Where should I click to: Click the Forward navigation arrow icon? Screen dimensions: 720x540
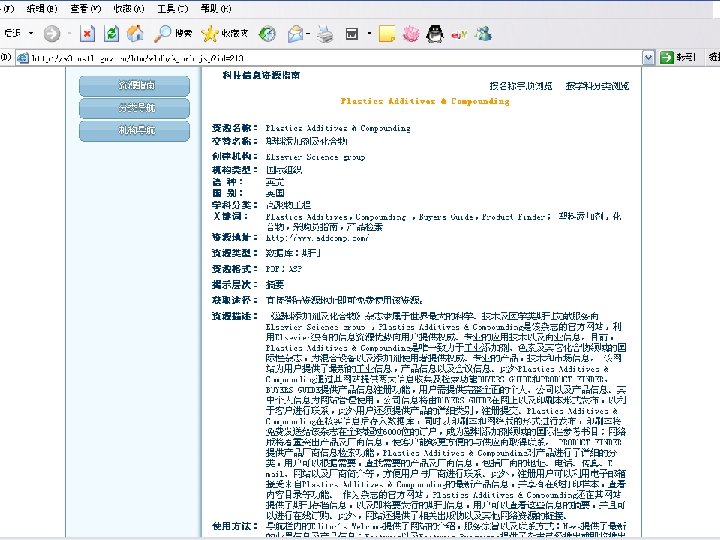click(x=52, y=33)
